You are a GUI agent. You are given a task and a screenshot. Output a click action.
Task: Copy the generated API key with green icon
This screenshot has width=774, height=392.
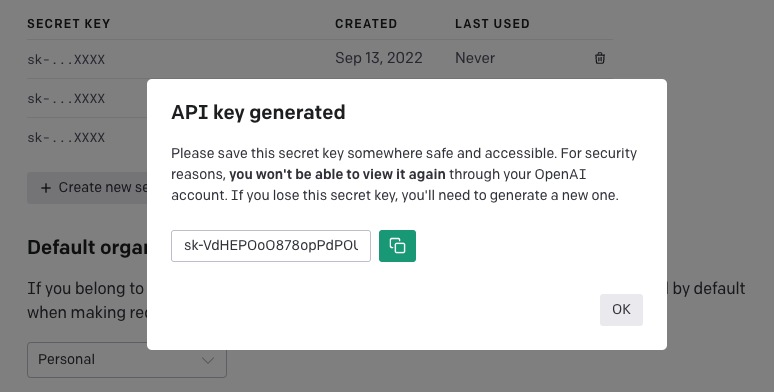(397, 246)
